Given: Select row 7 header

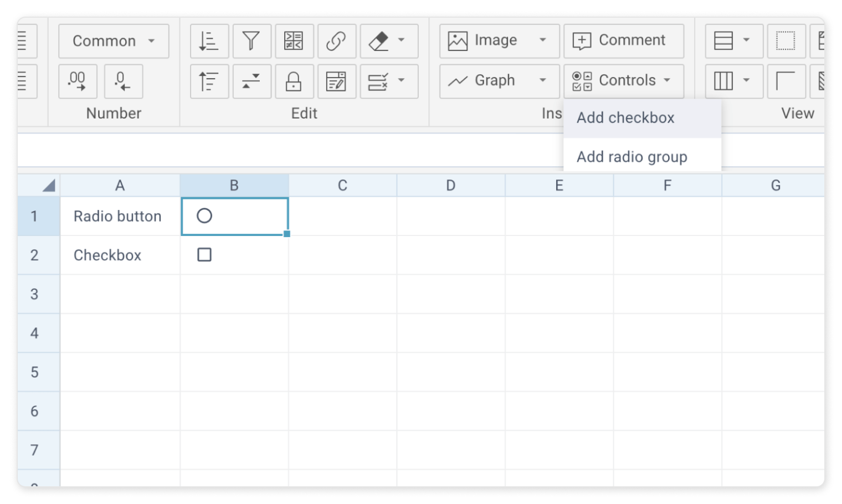Looking at the screenshot, I should (x=39, y=450).
